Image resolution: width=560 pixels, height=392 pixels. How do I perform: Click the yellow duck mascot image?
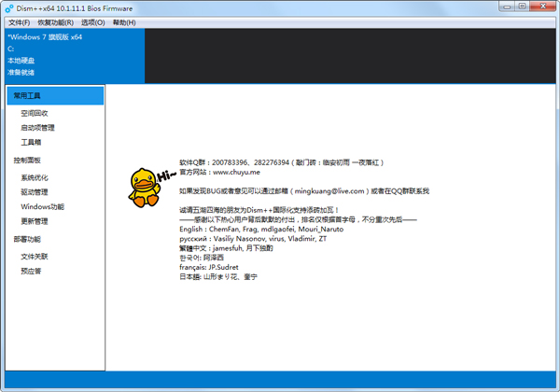145,188
